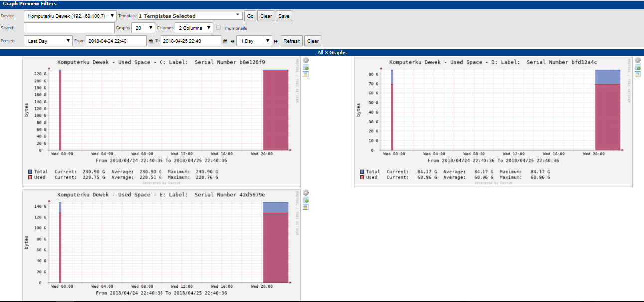
Task: Open the Used Space C: graph
Action: click(x=161, y=122)
